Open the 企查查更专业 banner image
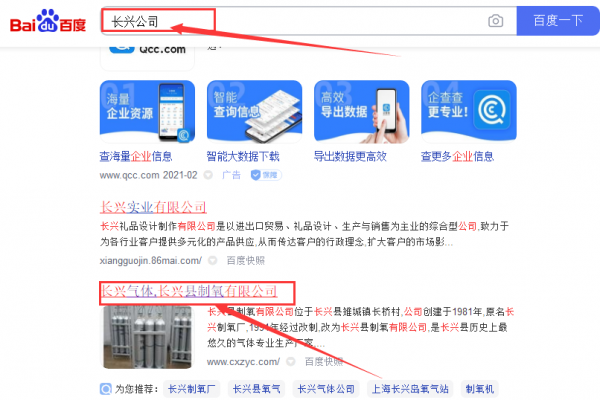Viewport: 600px width, 400px height. point(469,111)
